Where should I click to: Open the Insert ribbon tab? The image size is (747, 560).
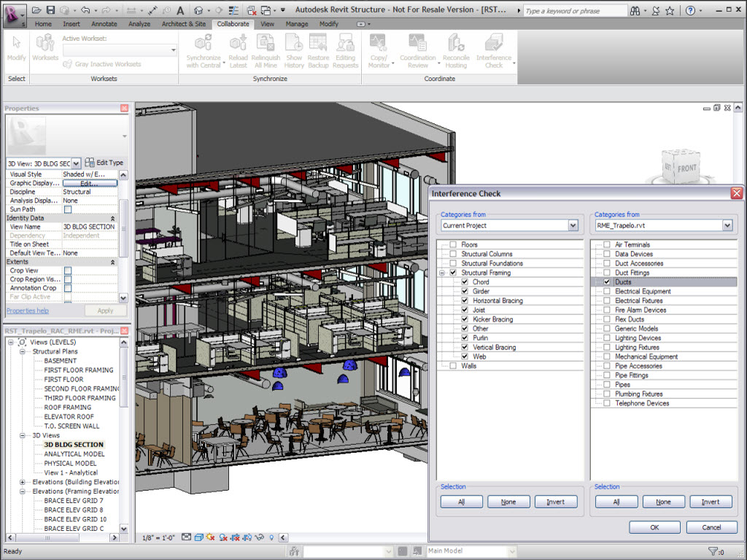(x=71, y=24)
